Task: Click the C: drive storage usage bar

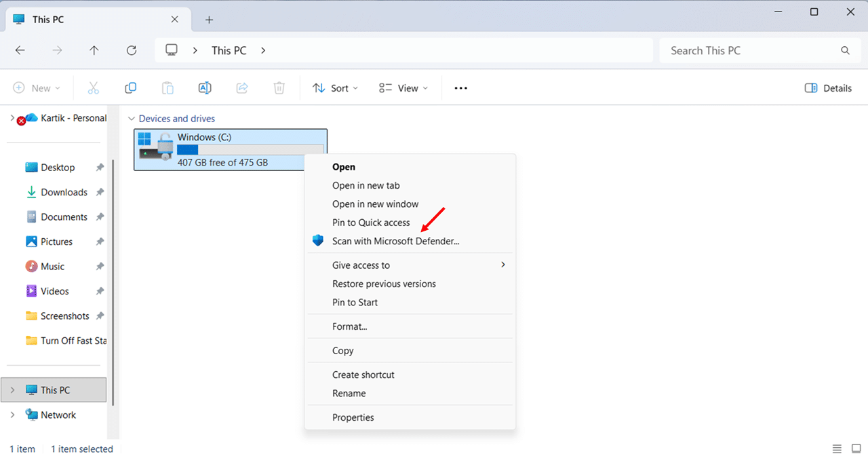Action: tap(250, 149)
